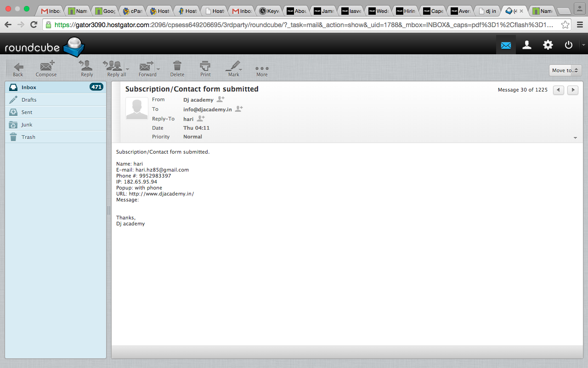Open the Trash folder

pyautogui.click(x=56, y=137)
